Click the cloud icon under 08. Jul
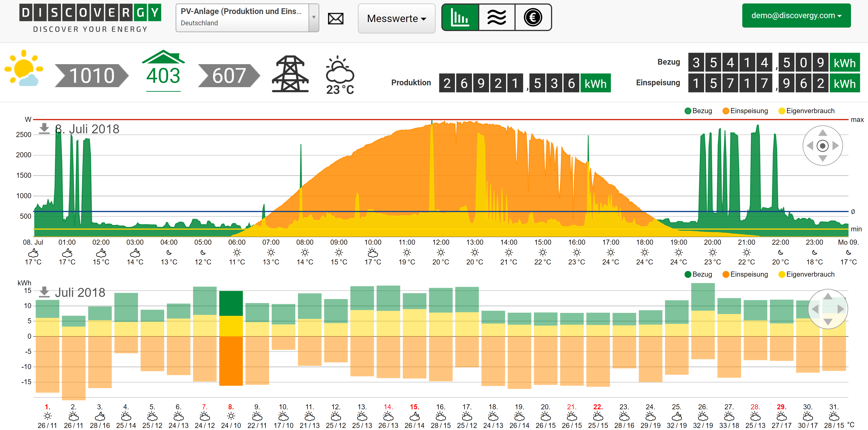 33,252
